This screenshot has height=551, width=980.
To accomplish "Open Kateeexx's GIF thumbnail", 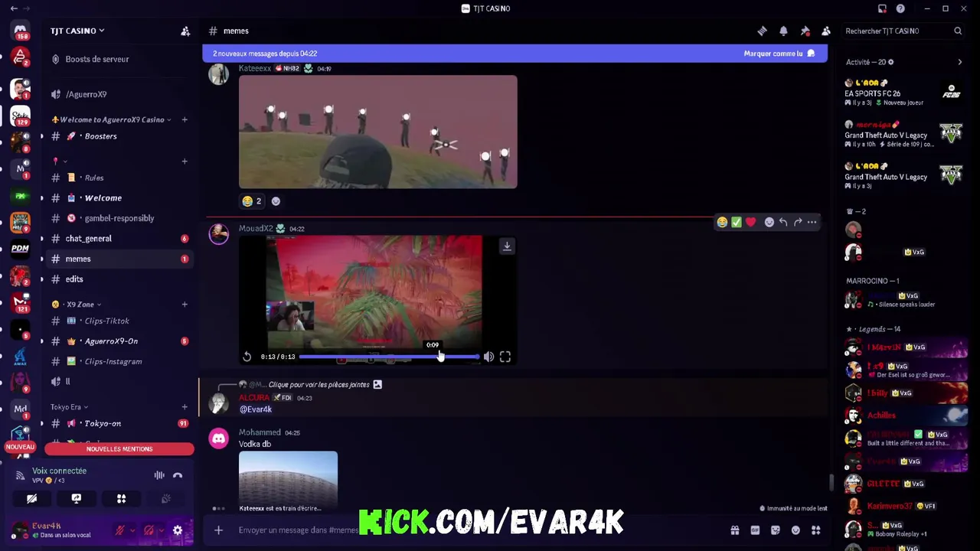I will 378,132.
